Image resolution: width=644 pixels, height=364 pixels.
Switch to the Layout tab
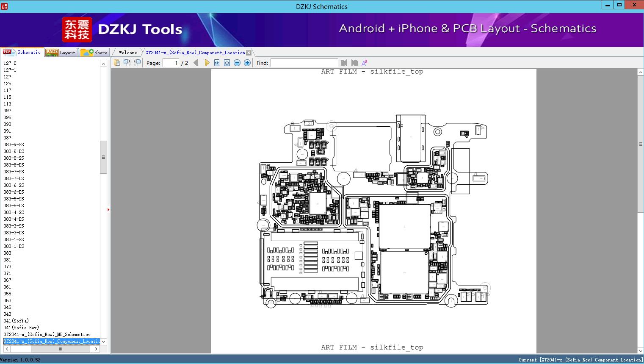[61, 53]
